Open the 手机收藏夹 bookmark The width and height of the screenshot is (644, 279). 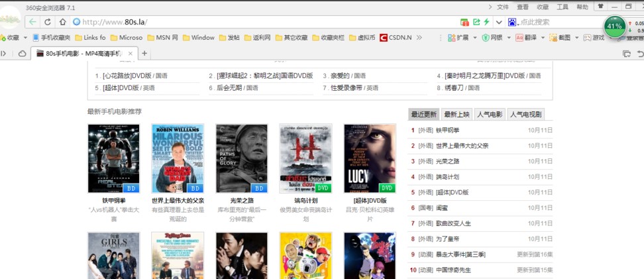(x=51, y=37)
